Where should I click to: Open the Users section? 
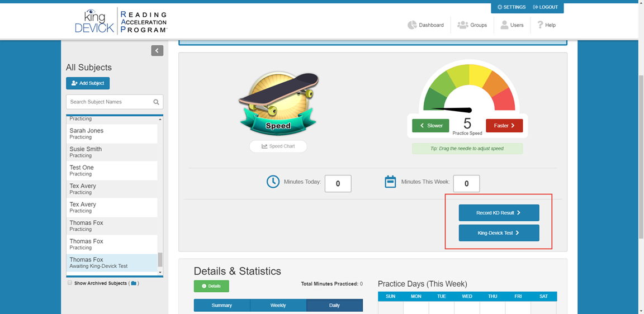512,25
